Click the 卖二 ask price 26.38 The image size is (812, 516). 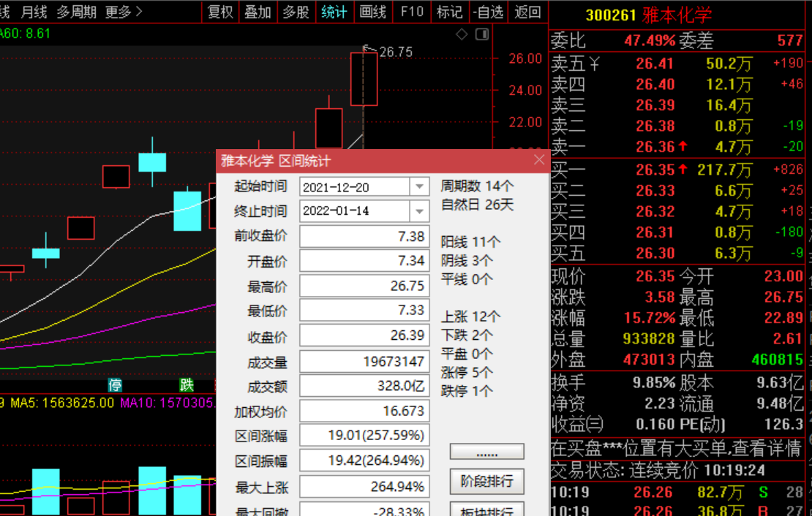coord(655,126)
